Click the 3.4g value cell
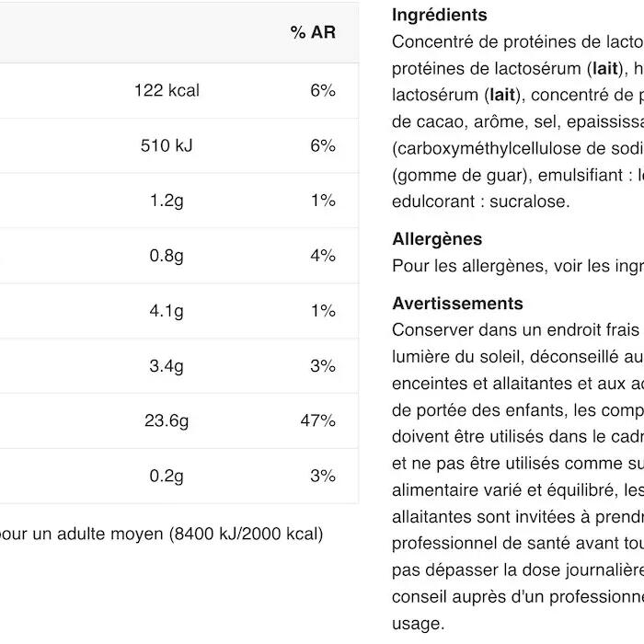Viewport: 644px width, 644px height. (x=167, y=366)
